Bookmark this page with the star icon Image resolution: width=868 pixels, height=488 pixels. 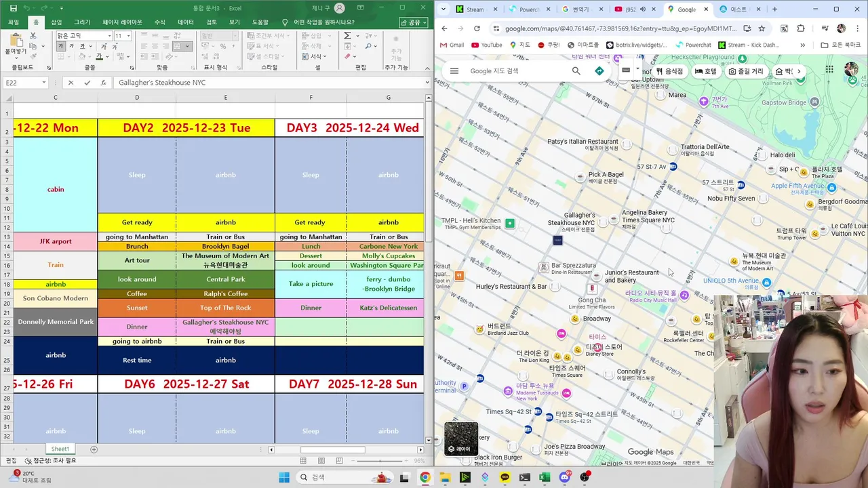pos(762,28)
